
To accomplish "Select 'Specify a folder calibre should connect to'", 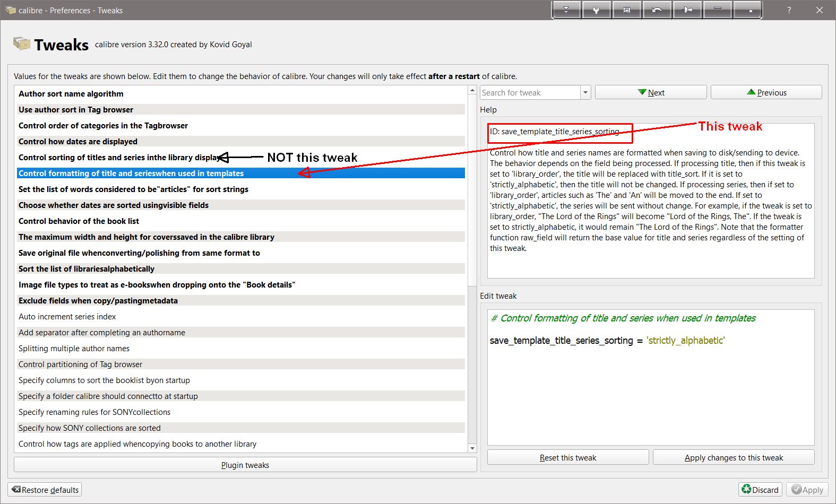I will point(241,396).
